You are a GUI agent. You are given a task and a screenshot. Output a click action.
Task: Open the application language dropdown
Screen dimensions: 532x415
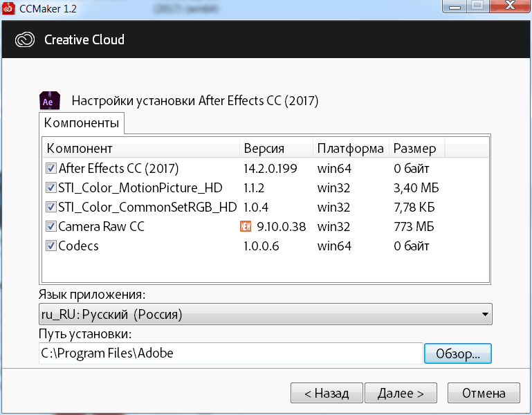click(x=266, y=314)
